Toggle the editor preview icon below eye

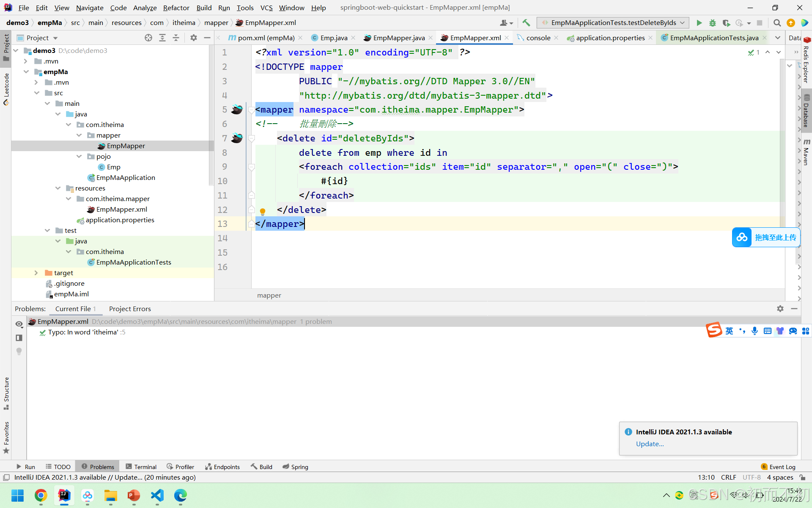[x=19, y=338]
